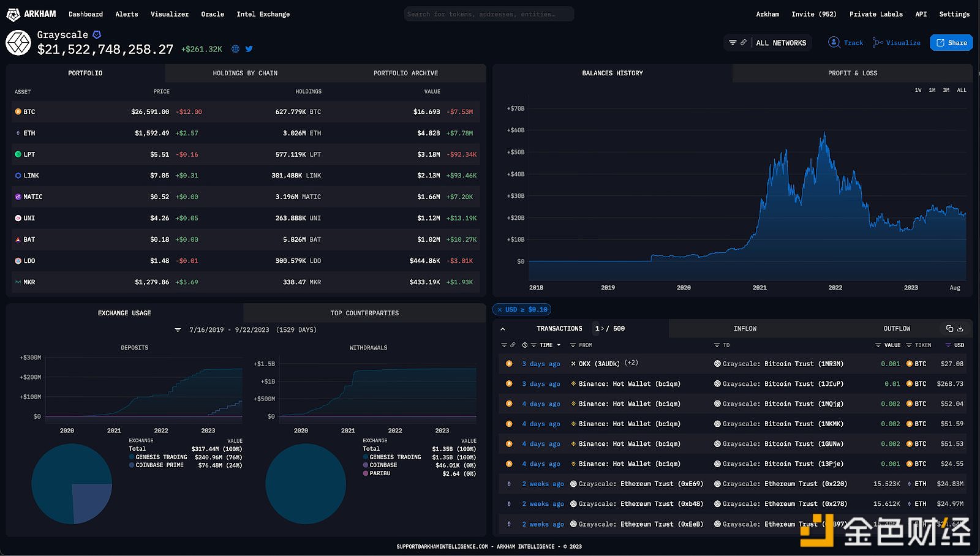Click the transactions page number field

click(x=597, y=329)
